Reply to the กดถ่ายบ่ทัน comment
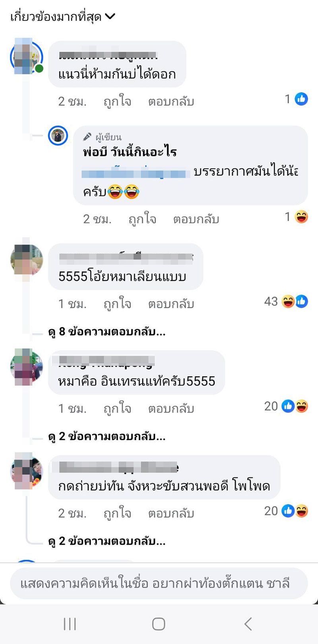The width and height of the screenshot is (318, 644). [171, 513]
